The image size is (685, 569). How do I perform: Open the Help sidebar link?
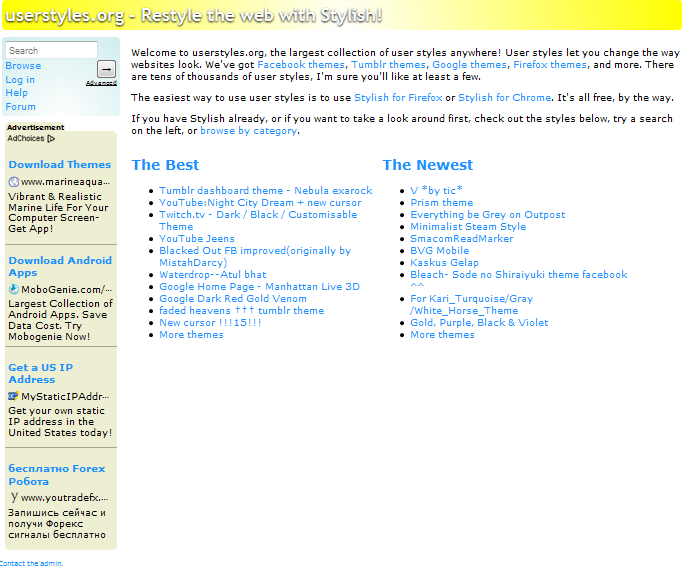(17, 93)
